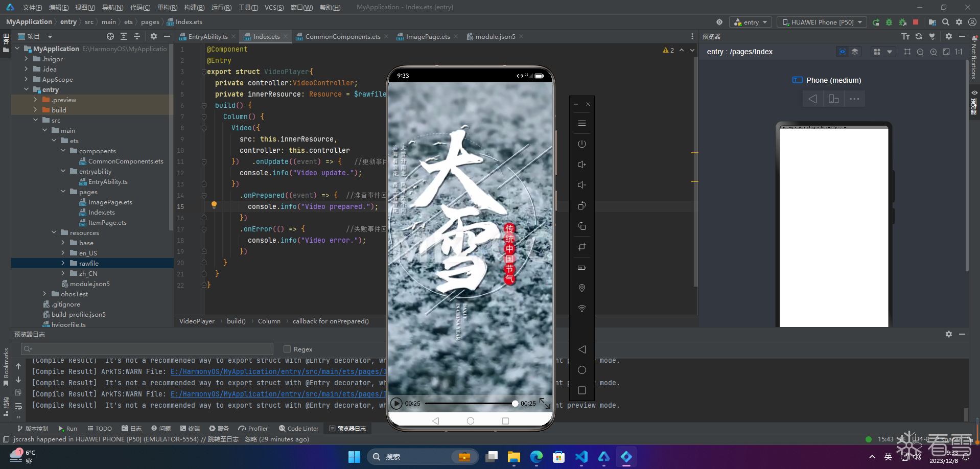Collapse the entry module node
This screenshot has height=469, width=980.
26,90
